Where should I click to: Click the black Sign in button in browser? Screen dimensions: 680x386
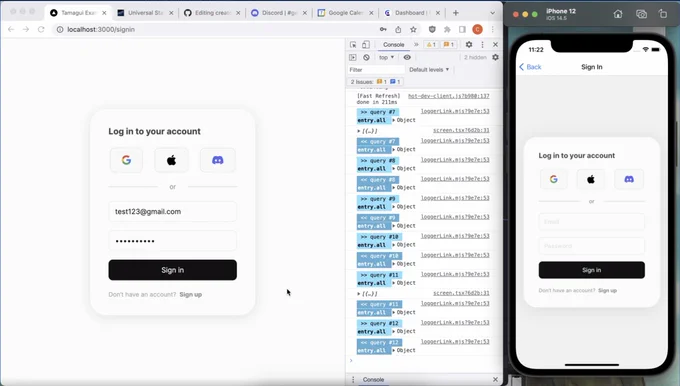coord(173,270)
